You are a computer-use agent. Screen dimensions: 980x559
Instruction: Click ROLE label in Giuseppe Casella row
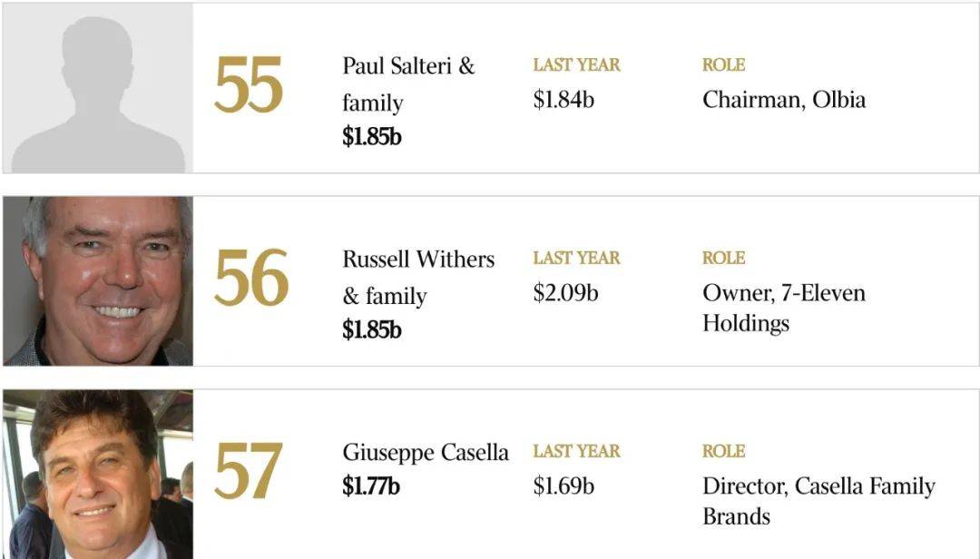point(724,451)
